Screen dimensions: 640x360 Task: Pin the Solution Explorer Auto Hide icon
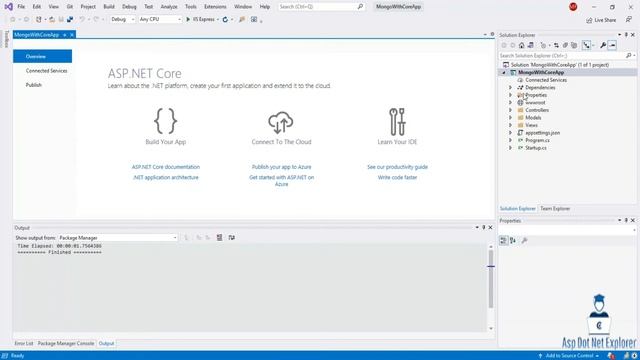pyautogui.click(x=626, y=35)
